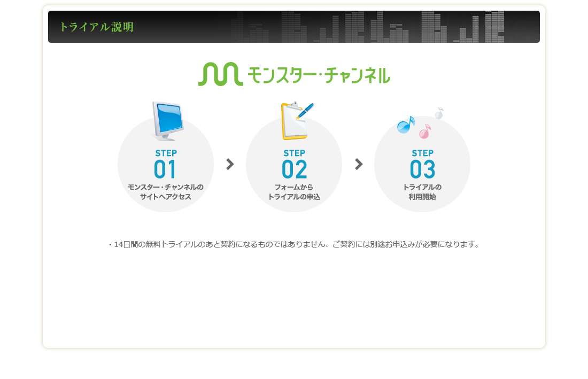The image size is (588, 379).
Task: Click the large 01 step number
Action: (165, 169)
